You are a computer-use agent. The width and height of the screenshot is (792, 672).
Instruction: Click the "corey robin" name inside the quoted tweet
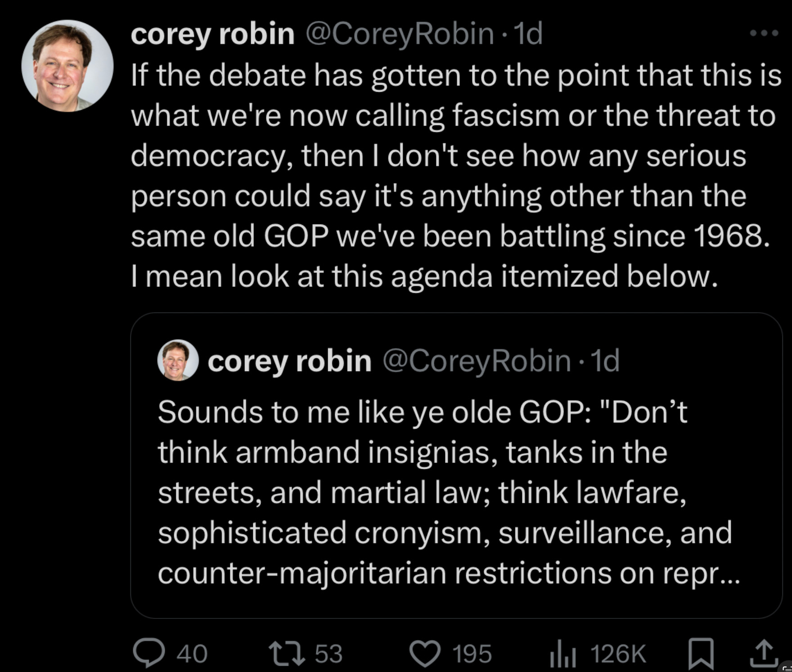point(289,361)
